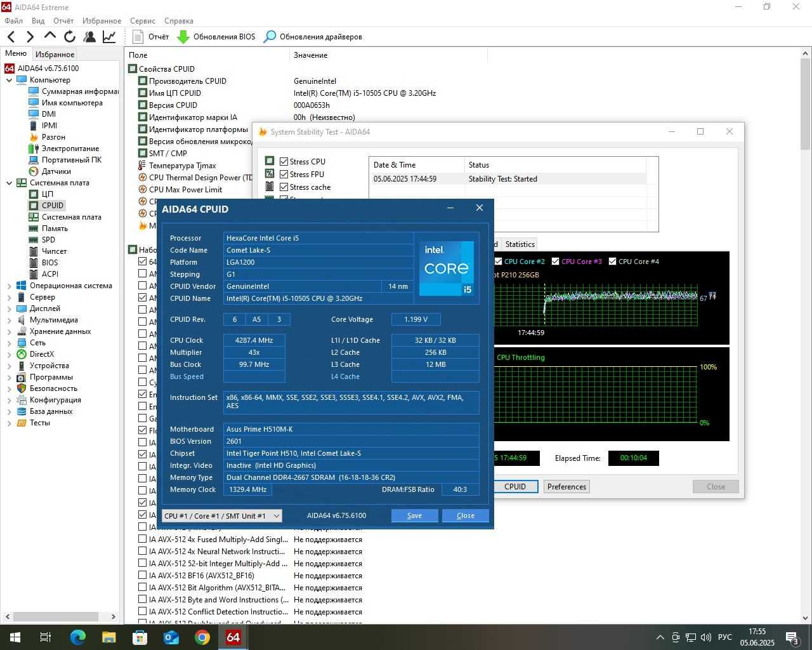812x650 pixels.
Task: Select Чипсет item in the tree
Action: point(48,251)
